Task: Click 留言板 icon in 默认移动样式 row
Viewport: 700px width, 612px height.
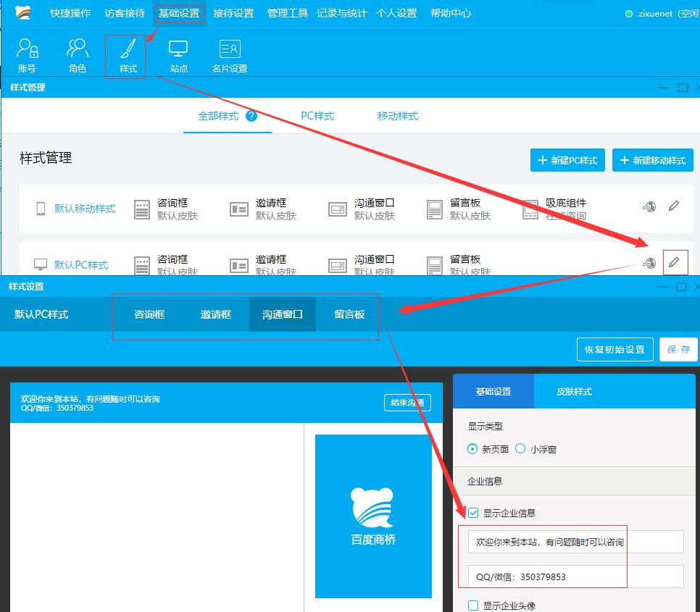Action: click(x=434, y=209)
